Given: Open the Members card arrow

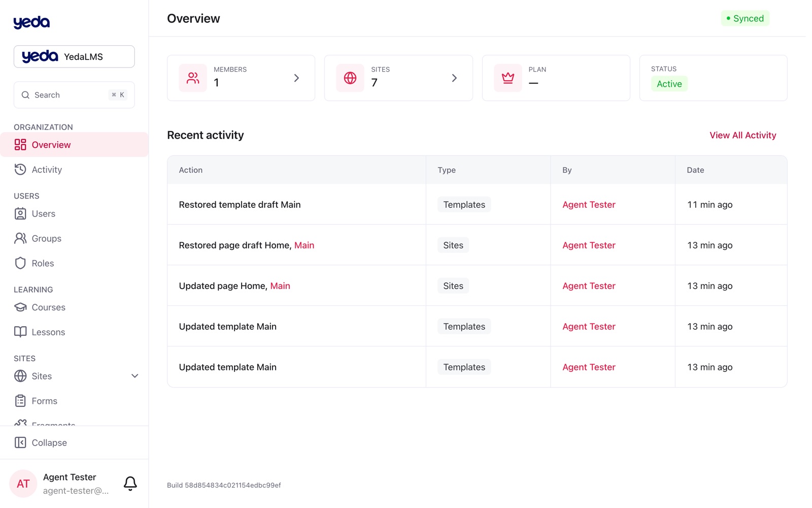Looking at the screenshot, I should [x=297, y=78].
